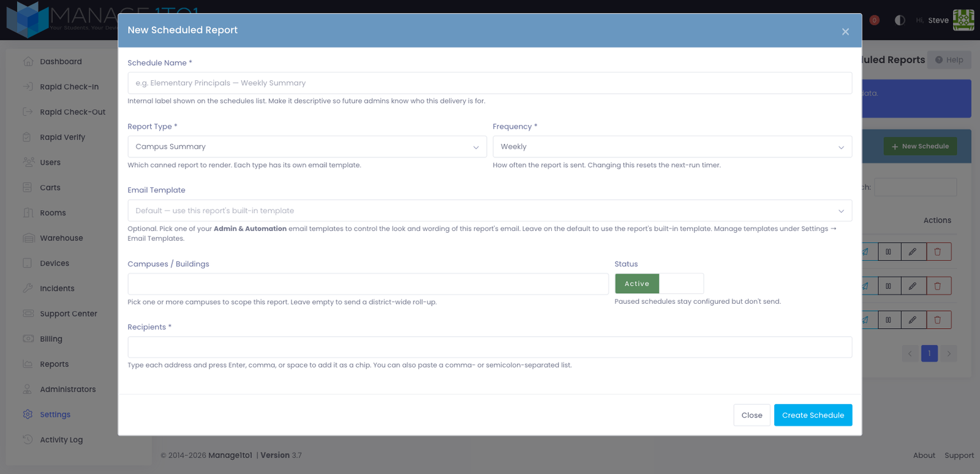Viewport: 980px width, 474px height.
Task: Click the pencil edit icon in third row
Action: pyautogui.click(x=913, y=320)
